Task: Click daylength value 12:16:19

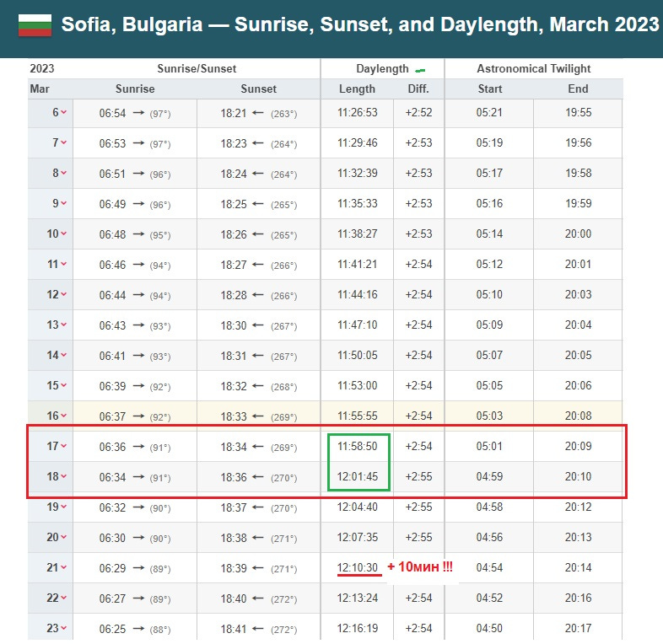Action: tap(358, 628)
